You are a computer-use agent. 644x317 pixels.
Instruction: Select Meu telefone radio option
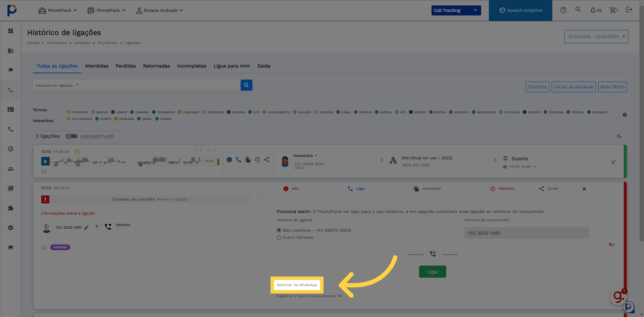tap(279, 230)
